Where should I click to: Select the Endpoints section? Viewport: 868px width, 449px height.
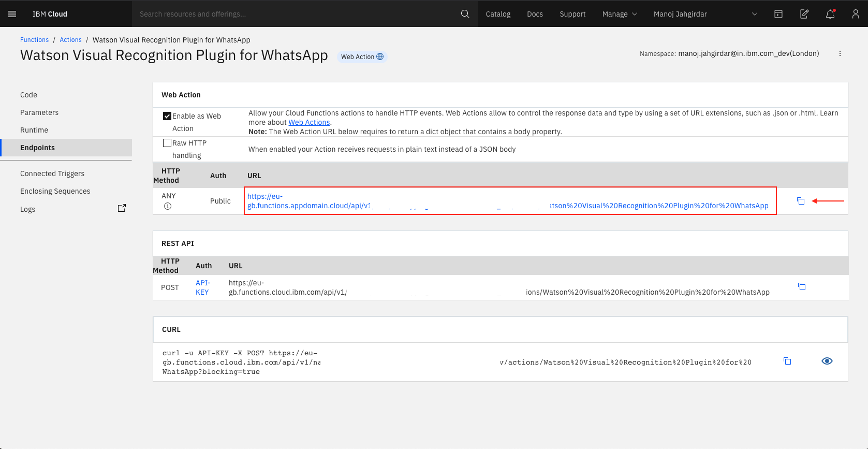pos(66,148)
